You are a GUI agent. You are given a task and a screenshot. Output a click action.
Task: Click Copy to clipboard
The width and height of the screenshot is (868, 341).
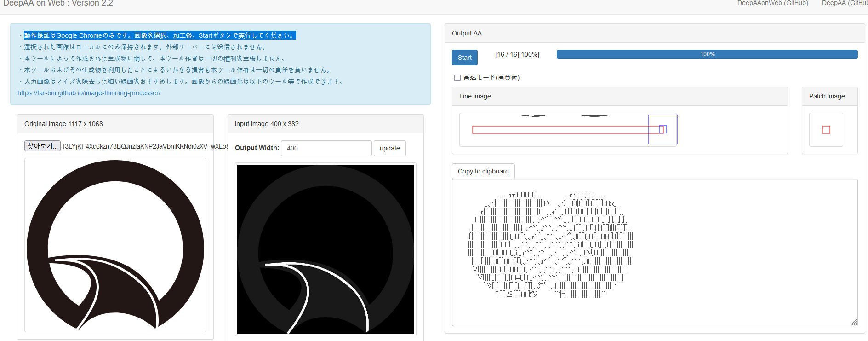(483, 171)
